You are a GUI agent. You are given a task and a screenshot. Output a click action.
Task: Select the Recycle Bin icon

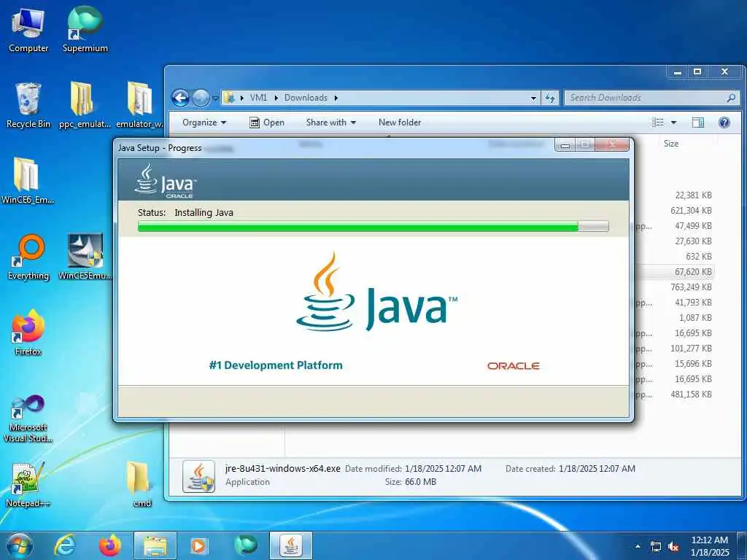(28, 105)
